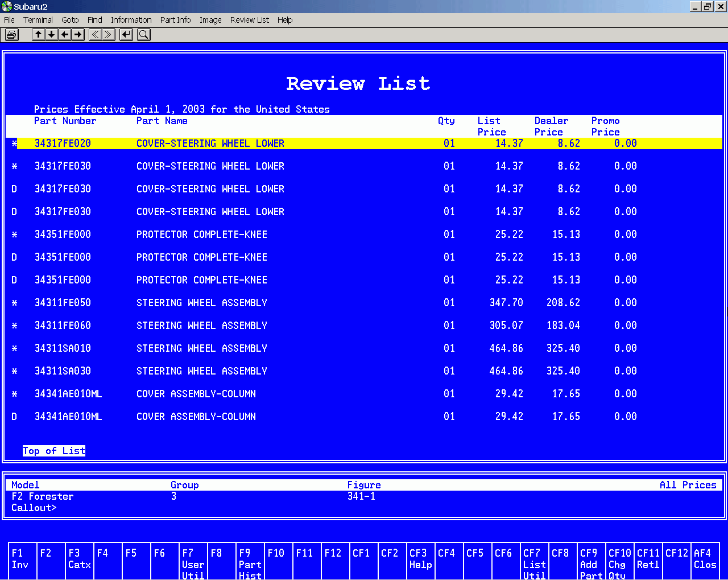This screenshot has height=580, width=728.
Task: Select part number 34311FE060
Action: click(x=63, y=326)
